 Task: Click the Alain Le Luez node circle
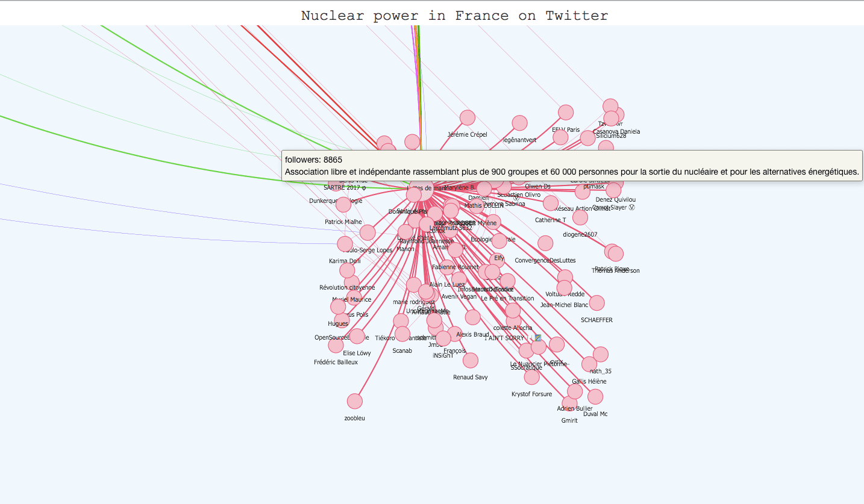point(446,267)
